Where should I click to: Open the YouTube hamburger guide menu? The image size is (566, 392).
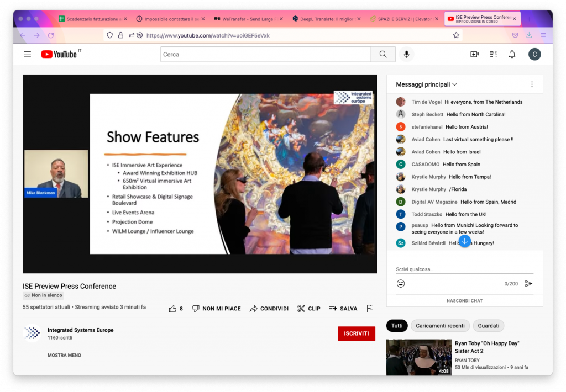point(27,54)
